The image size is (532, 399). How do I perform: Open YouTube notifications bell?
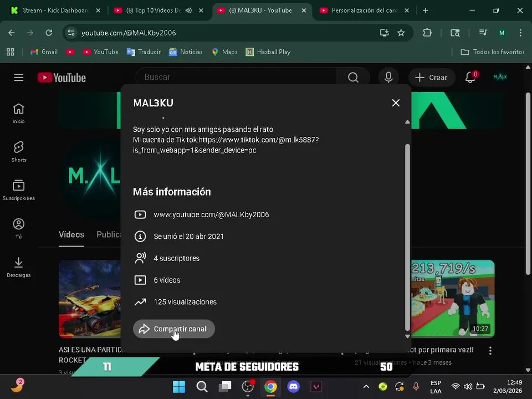470,77
